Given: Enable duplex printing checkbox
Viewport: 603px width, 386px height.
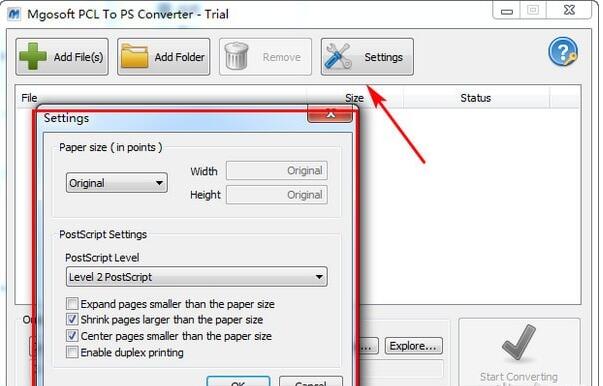Looking at the screenshot, I should (x=72, y=352).
